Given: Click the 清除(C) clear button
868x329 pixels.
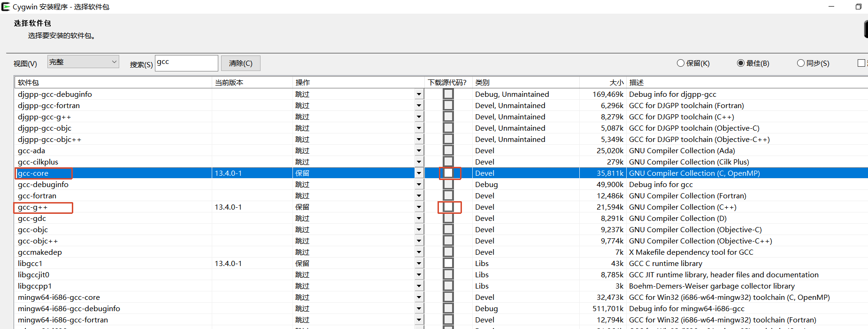Looking at the screenshot, I should click(240, 63).
